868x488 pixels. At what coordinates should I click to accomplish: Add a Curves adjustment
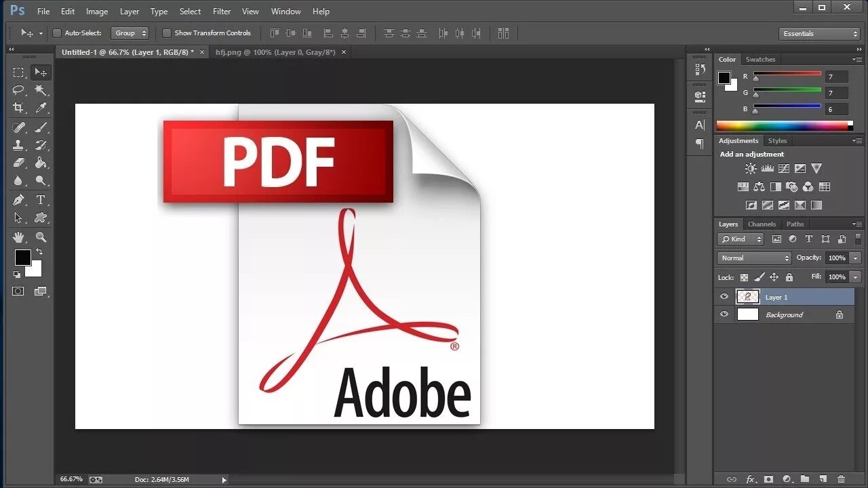tap(784, 169)
